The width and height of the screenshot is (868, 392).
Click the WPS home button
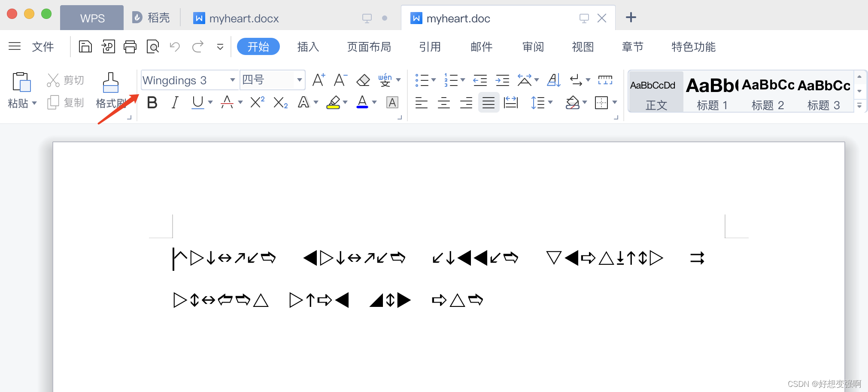click(x=92, y=18)
